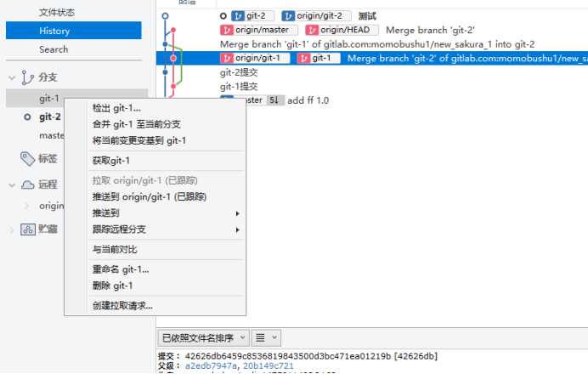
Task: Select the 测试 commit row
Action: pyautogui.click(x=367, y=16)
